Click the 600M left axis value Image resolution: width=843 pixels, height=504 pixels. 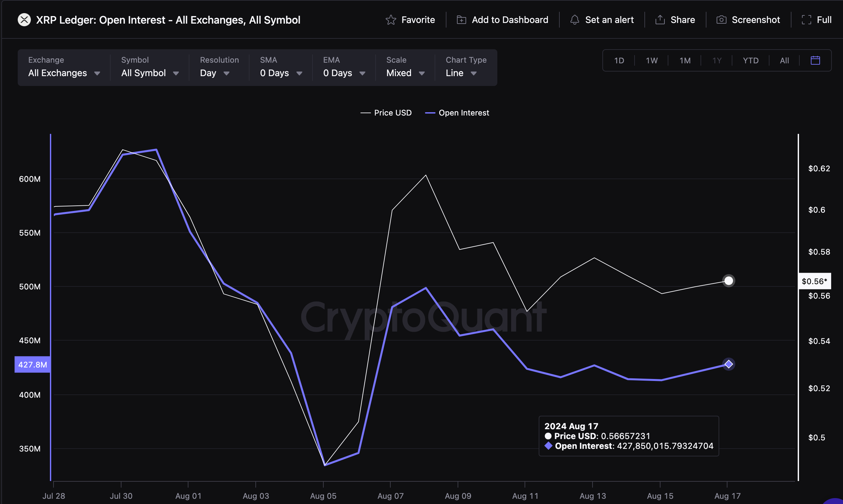point(30,179)
